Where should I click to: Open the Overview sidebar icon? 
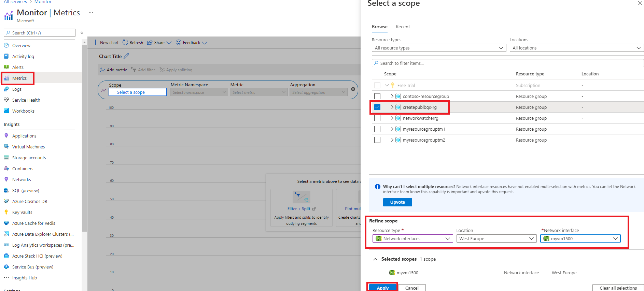click(x=6, y=45)
